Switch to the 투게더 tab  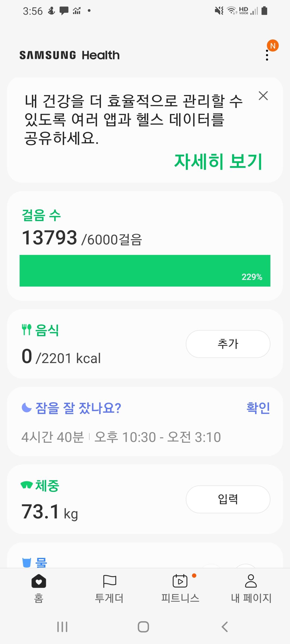click(x=109, y=588)
